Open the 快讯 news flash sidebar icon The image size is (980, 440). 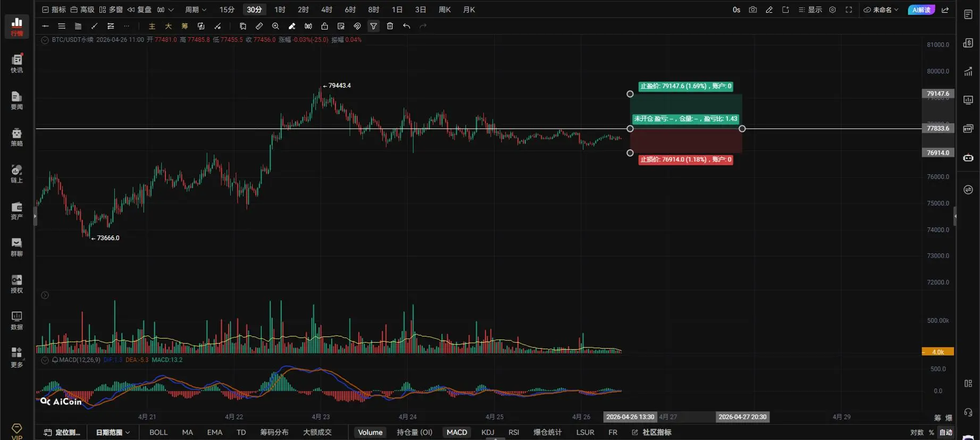[17, 64]
